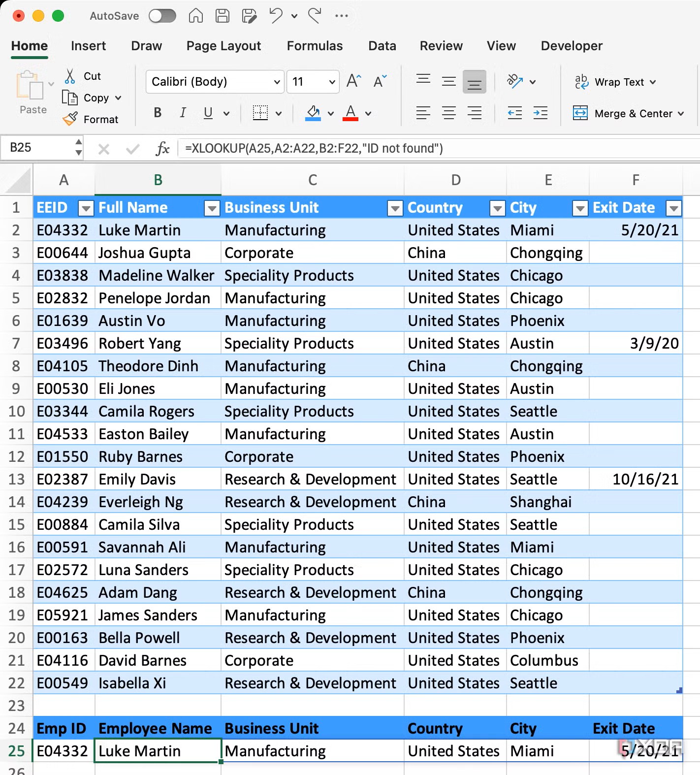Open the Paste options dropdown arrow
The width and height of the screenshot is (700, 775).
pos(51,84)
